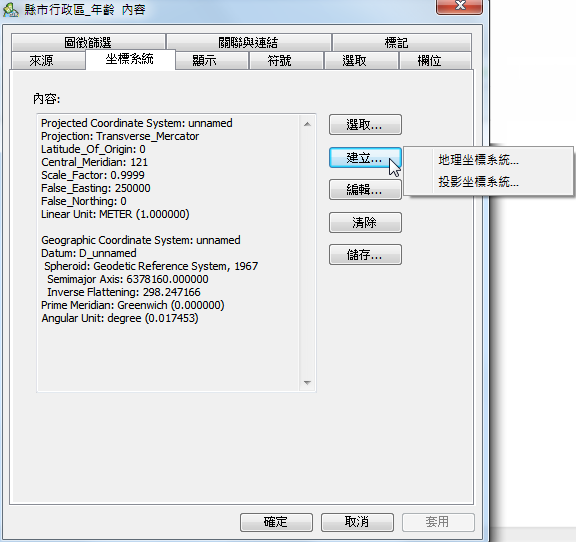Click the app icon in the title bar

click(11, 10)
